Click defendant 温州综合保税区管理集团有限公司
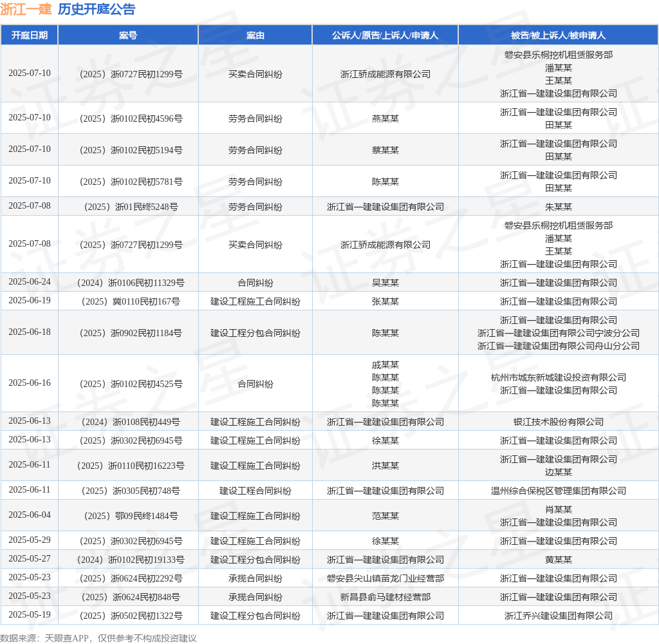This screenshot has height=644, width=659. [559, 491]
